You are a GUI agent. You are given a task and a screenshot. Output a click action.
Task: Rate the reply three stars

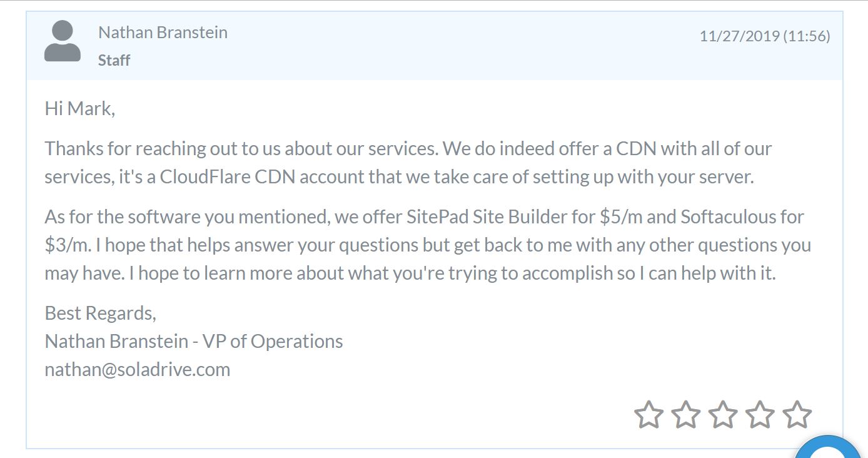[723, 415]
